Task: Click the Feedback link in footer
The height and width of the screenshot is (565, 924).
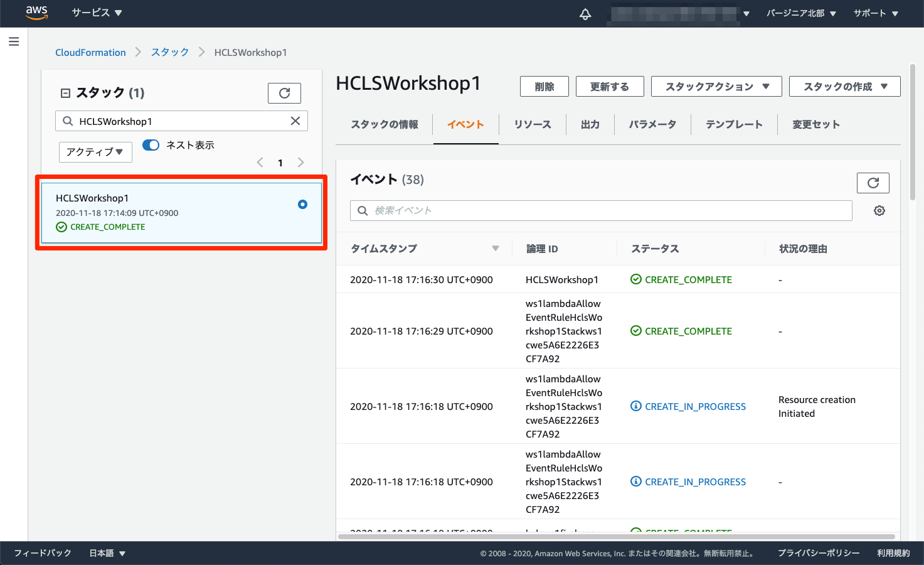Action: (x=43, y=553)
